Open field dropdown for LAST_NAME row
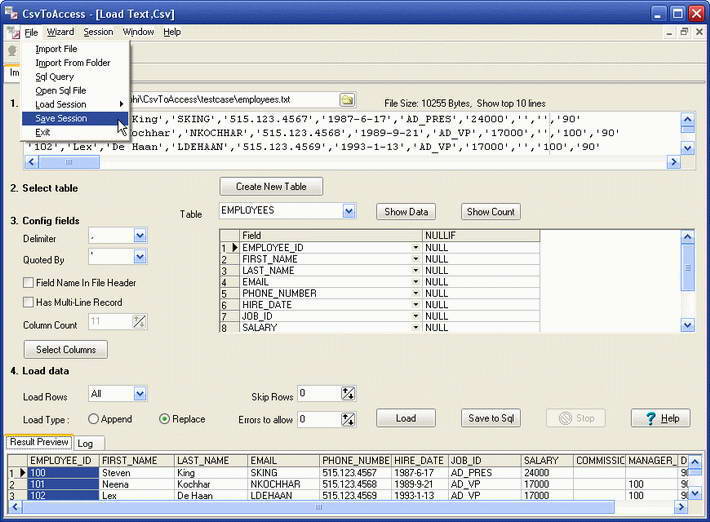 [x=415, y=270]
